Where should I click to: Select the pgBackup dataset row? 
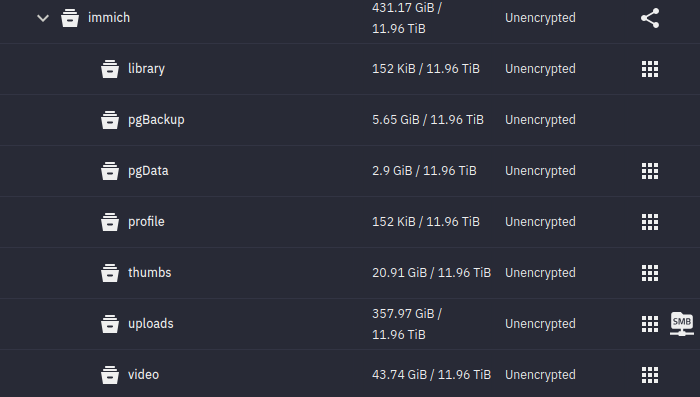tap(350, 120)
